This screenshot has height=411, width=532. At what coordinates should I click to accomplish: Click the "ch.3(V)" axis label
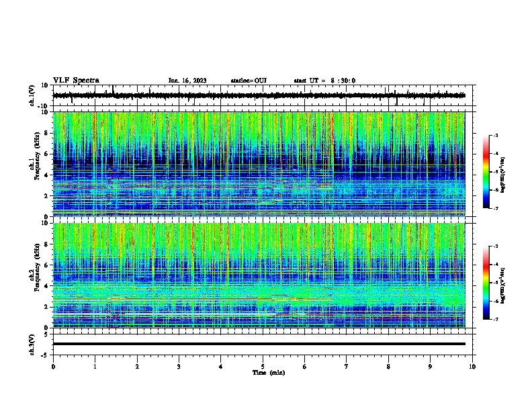32,345
